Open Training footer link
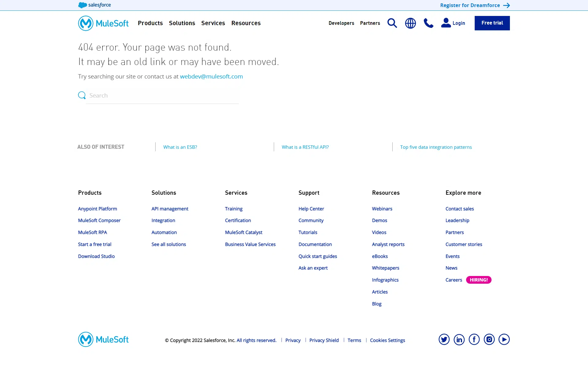Image resolution: width=588 pixels, height=368 pixels. coord(234,209)
